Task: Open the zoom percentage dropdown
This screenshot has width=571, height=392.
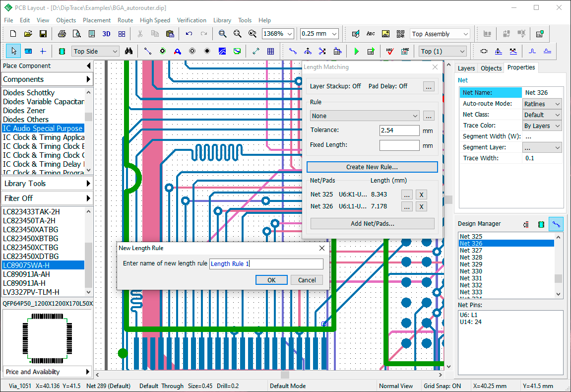Action: pos(290,34)
